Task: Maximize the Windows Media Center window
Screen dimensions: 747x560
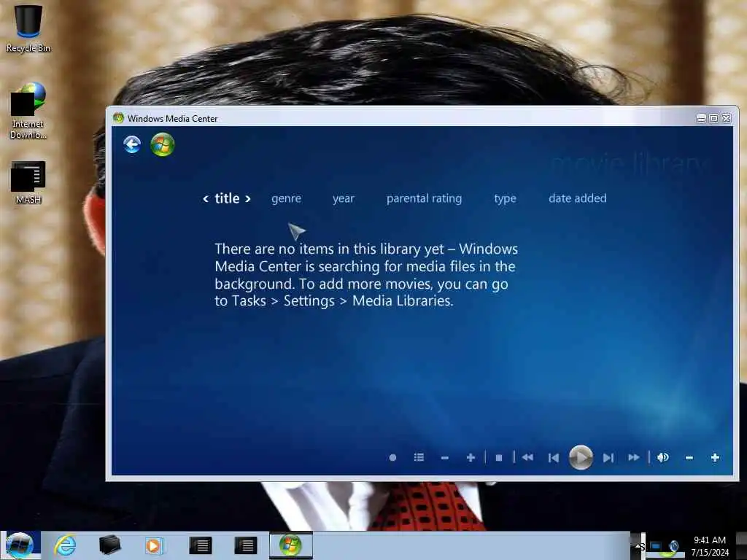Action: [713, 118]
